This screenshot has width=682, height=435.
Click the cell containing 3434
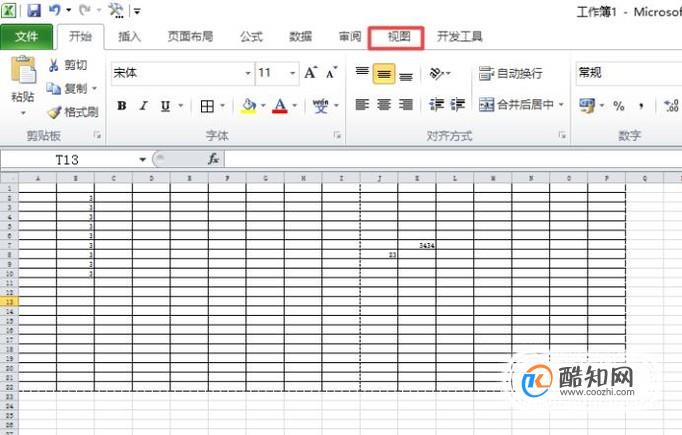coord(417,245)
